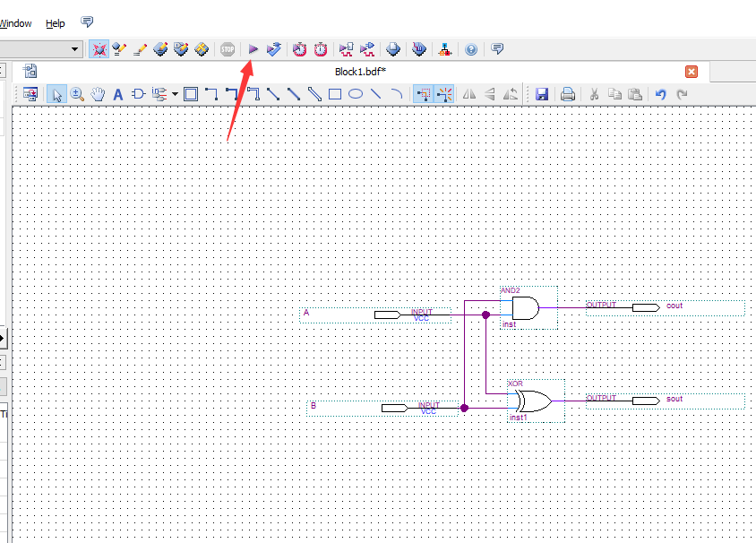
Task: Open the Programmer icon
Action: click(419, 49)
